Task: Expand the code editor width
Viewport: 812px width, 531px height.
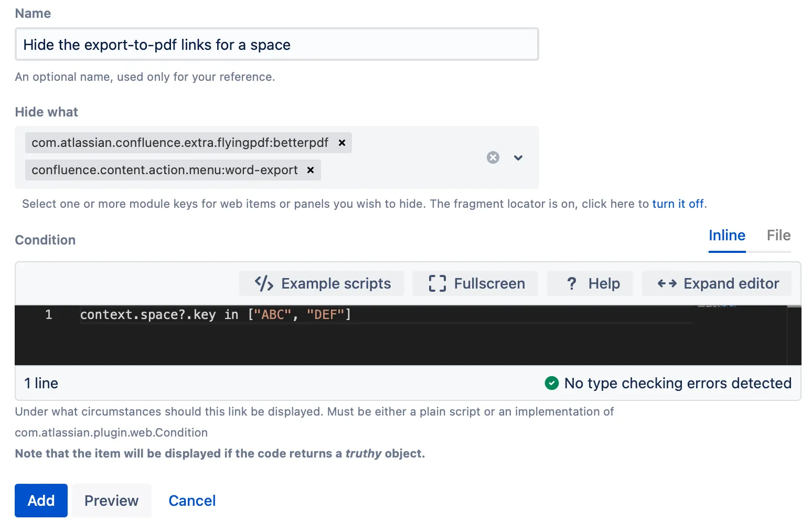Action: (x=717, y=283)
